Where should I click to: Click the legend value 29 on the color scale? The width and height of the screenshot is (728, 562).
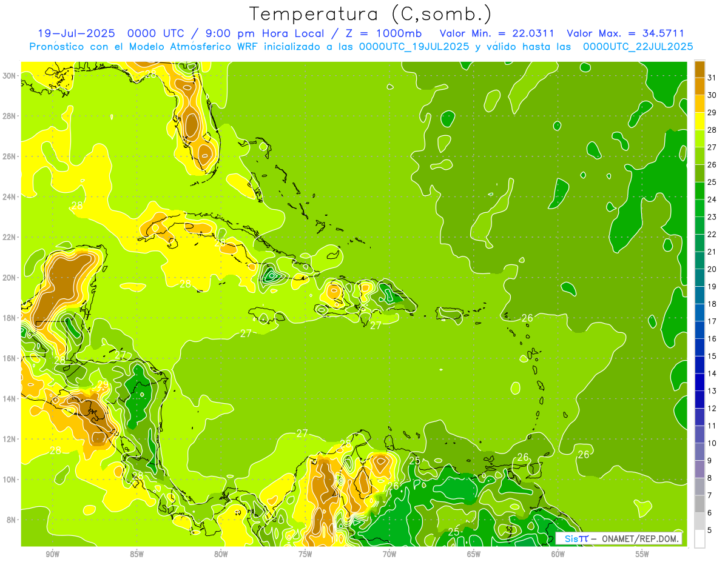pyautogui.click(x=712, y=113)
